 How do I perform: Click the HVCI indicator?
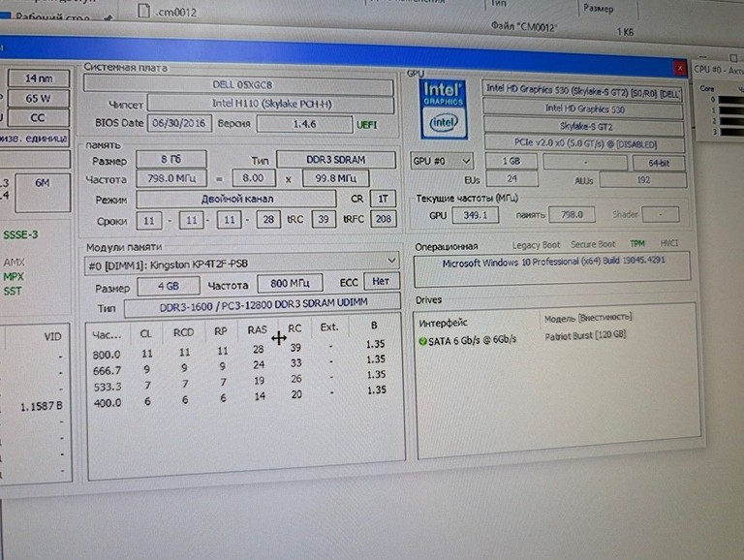(669, 243)
